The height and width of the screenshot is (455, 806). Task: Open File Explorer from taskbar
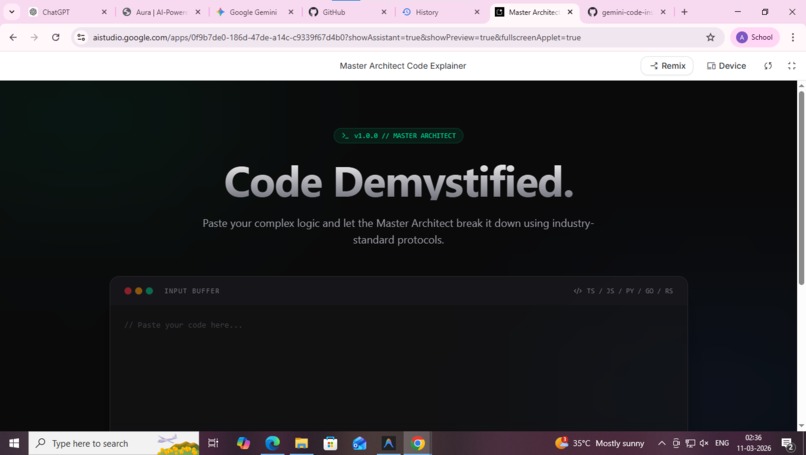point(301,443)
